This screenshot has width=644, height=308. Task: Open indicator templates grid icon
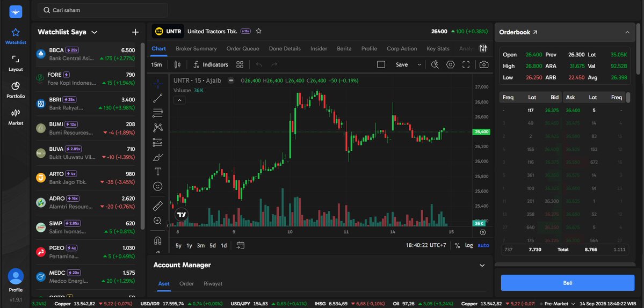pyautogui.click(x=240, y=64)
